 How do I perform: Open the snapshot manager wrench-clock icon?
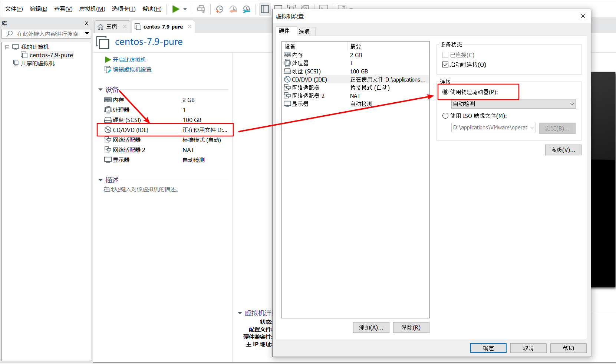tap(247, 9)
